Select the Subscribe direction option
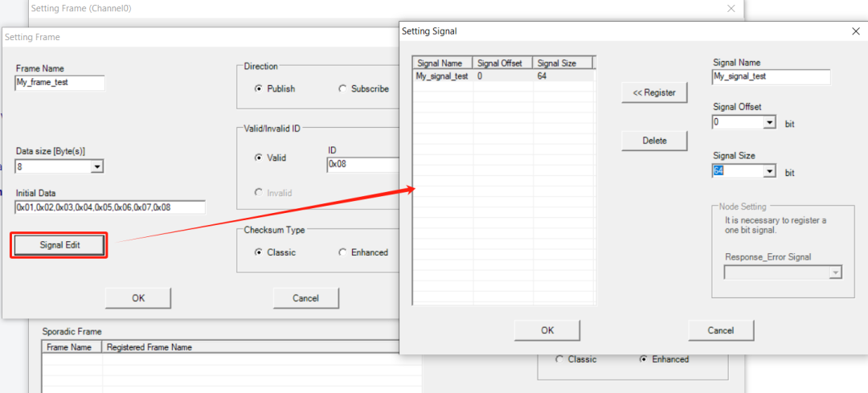 [x=343, y=88]
